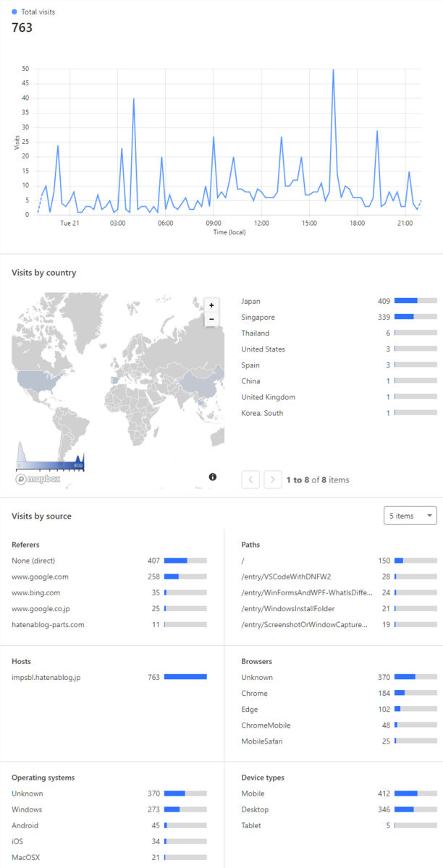Zoom out on the country map
443x868 pixels.
(x=211, y=318)
